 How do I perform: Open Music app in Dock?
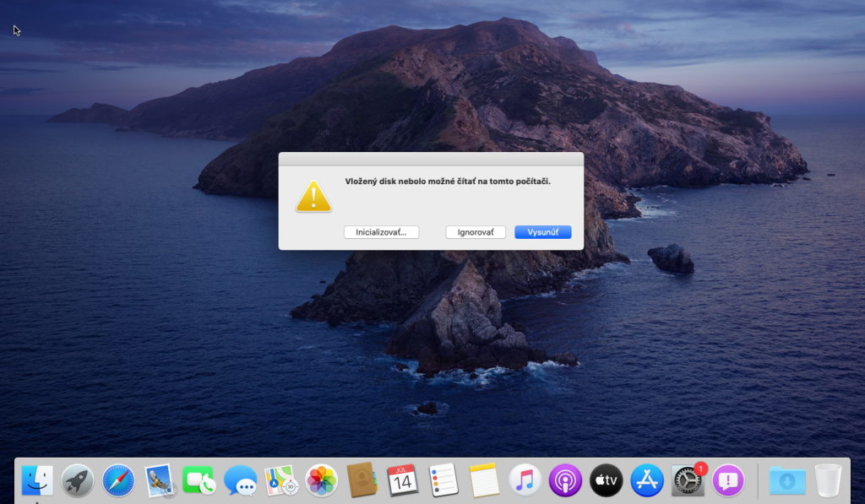524,480
